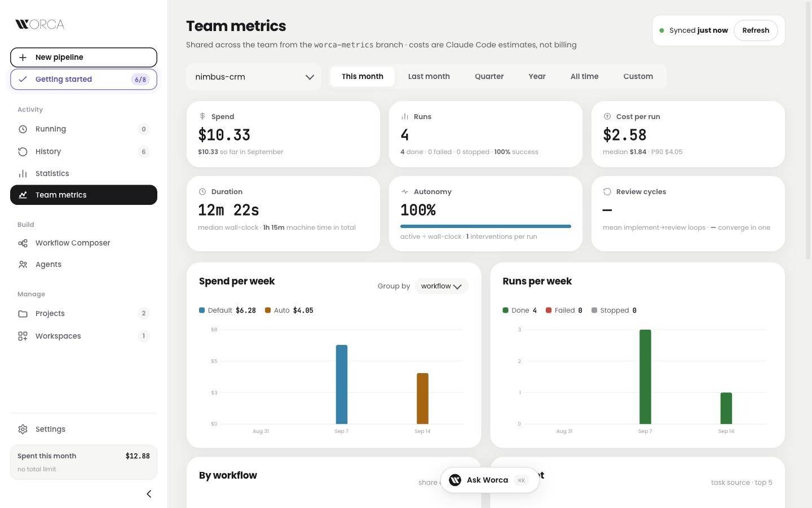Viewport: 812px width, 508px height.
Task: Click the Statistics bar chart icon
Action: coord(23,174)
